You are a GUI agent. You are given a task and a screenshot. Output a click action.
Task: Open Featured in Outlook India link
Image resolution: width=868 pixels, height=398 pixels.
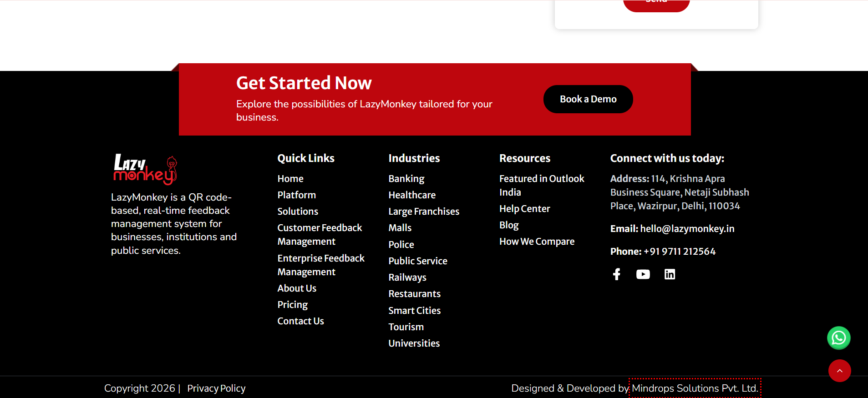click(542, 186)
